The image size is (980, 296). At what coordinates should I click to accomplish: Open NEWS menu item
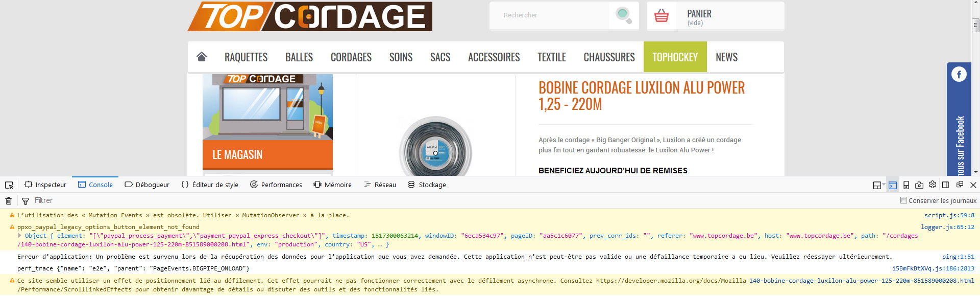[x=726, y=57]
